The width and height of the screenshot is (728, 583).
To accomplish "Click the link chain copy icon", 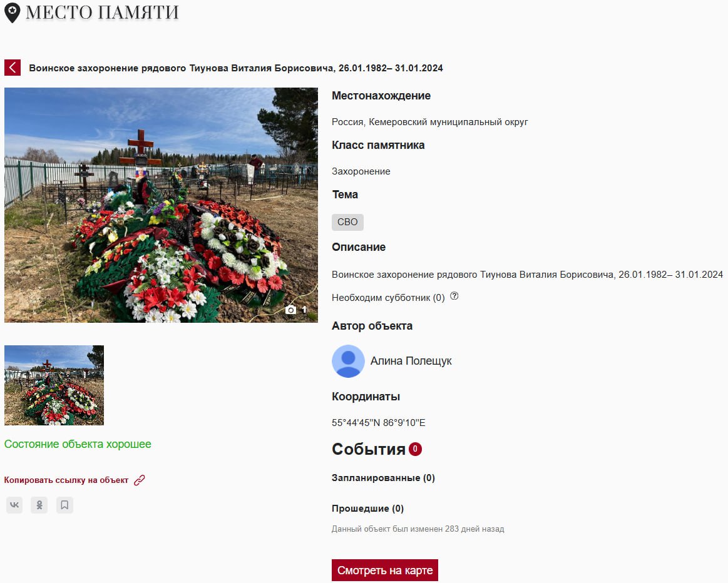I will [140, 480].
